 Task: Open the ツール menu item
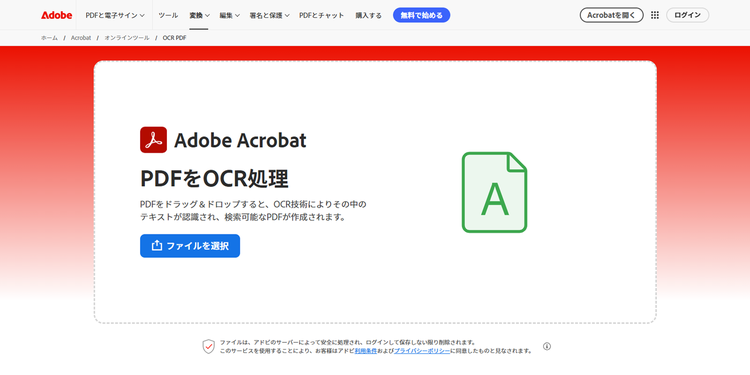point(168,15)
